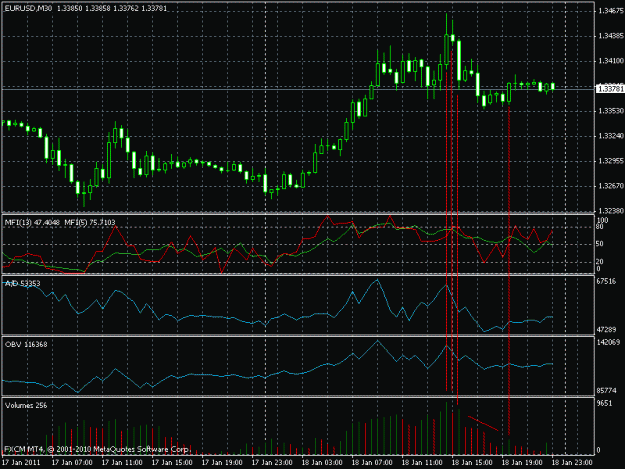Click time axis label 18 Jan 03:00

[322, 462]
